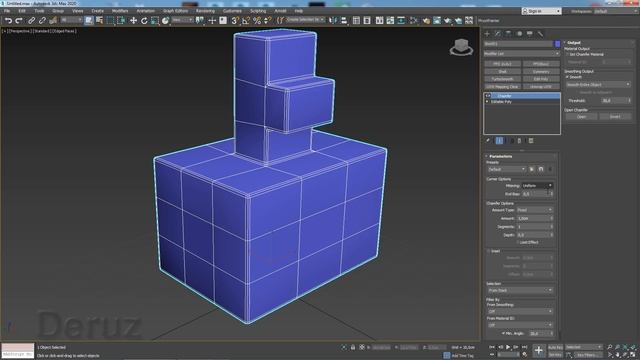Screen dimensions: 640x360
Task: Activate the Select and Link tool
Action: coord(31,20)
